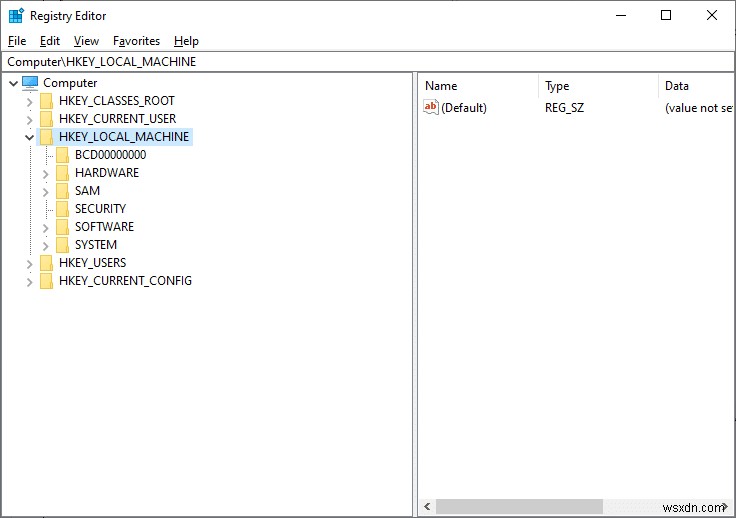Viewport: 736px width, 518px height.
Task: Click the SAM folder icon
Action: 62,191
